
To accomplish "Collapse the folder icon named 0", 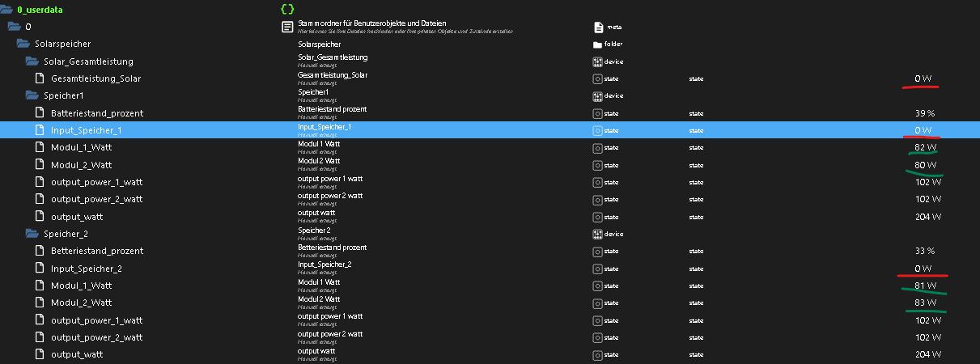I will 14,27.
